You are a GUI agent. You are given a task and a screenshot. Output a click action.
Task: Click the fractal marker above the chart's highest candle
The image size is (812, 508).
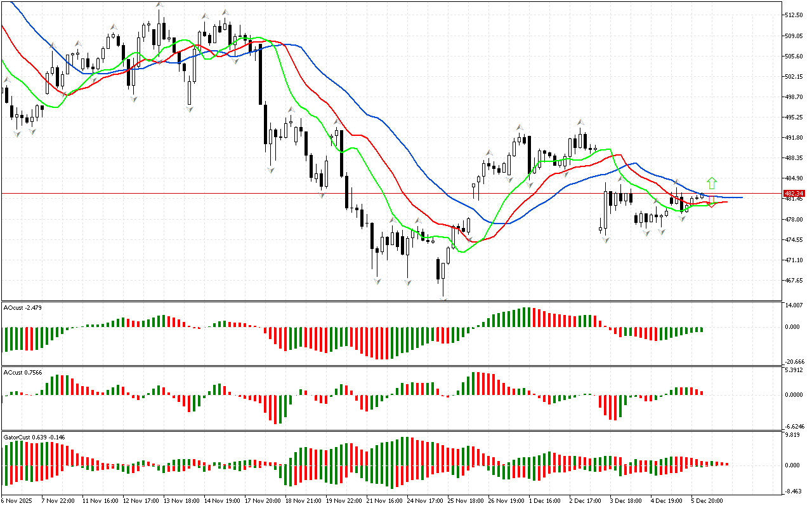tap(160, 5)
